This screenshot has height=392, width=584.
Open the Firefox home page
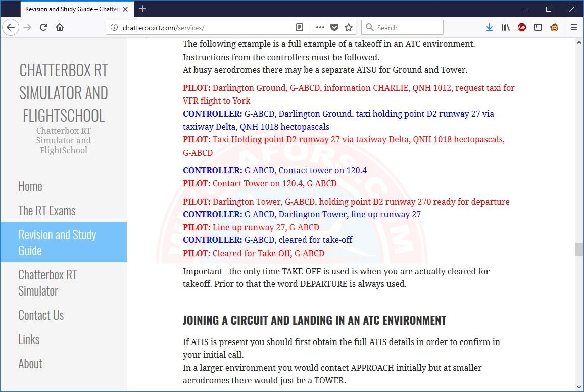click(x=60, y=27)
